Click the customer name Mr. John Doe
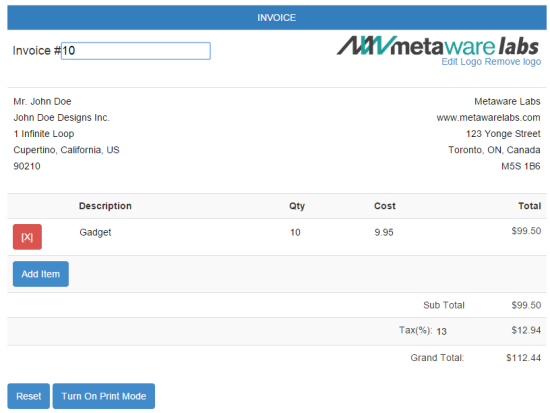 coord(42,101)
